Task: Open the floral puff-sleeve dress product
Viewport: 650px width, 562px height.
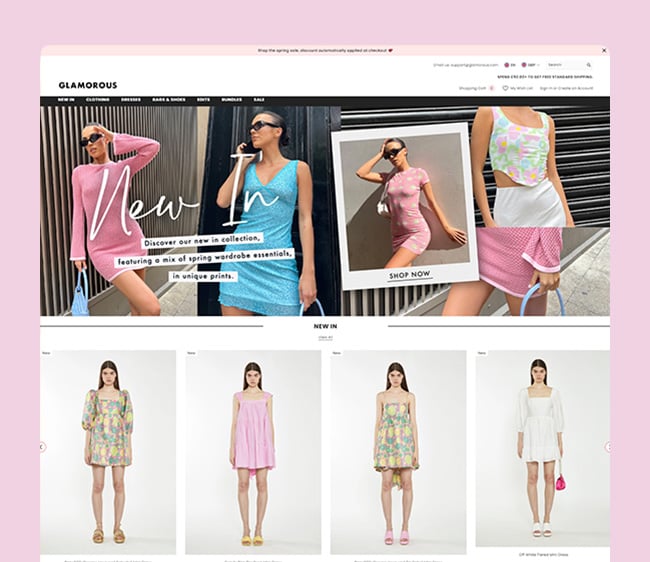Action: [x=108, y=452]
